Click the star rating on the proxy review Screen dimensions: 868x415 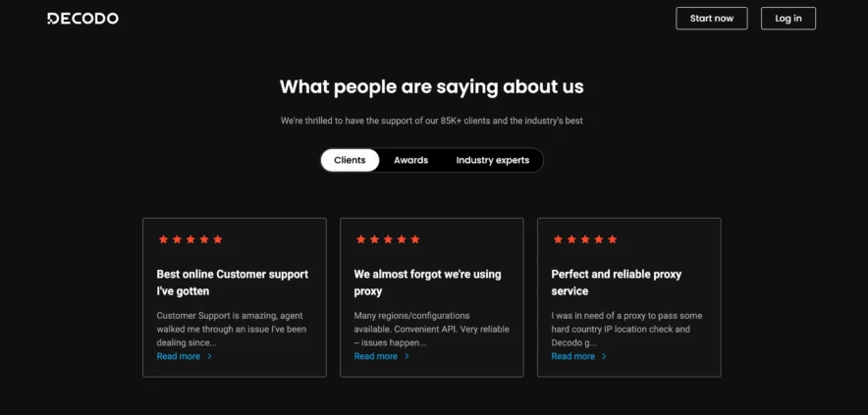(x=388, y=239)
